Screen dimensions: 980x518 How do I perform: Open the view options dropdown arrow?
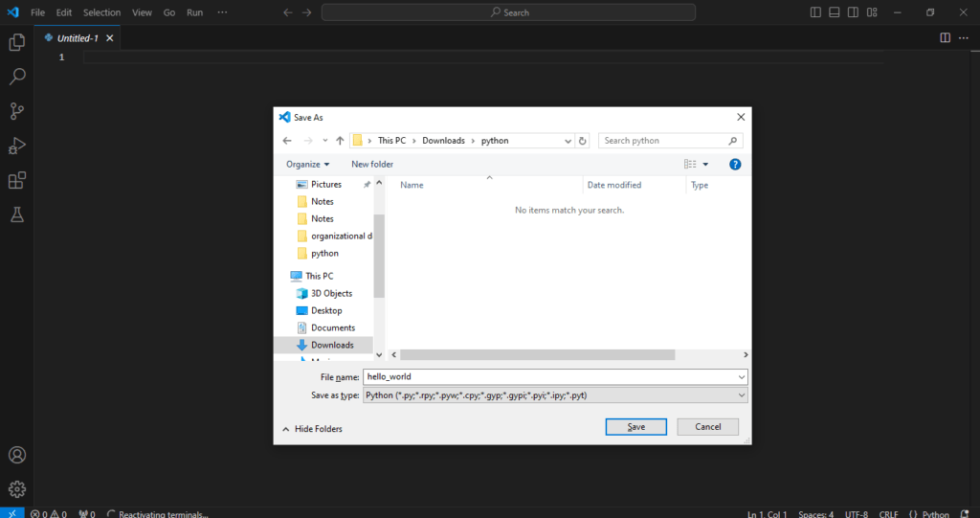point(705,165)
